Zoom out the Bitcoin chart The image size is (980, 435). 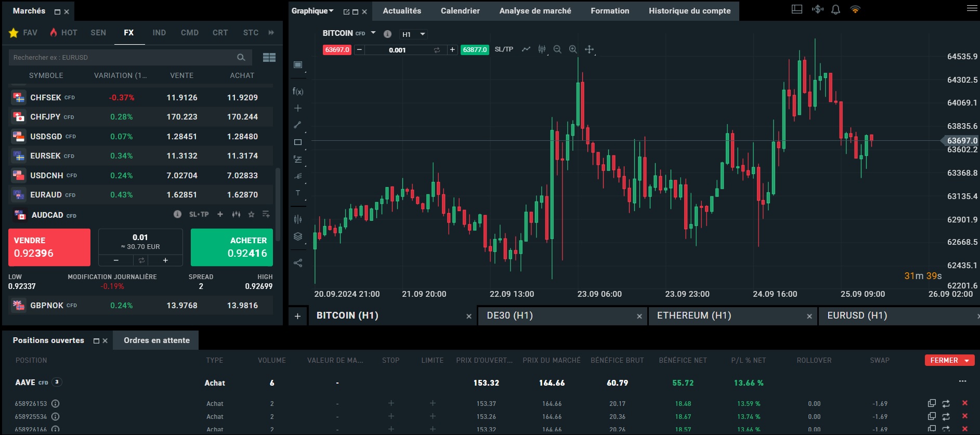557,49
